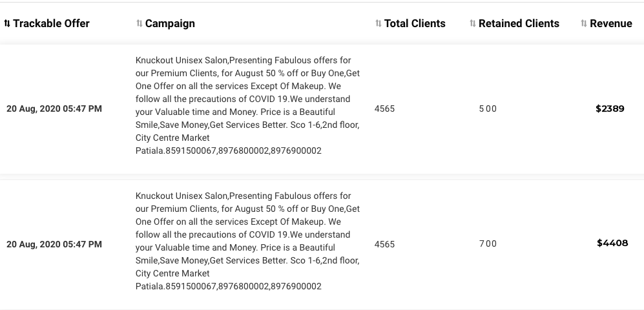Sort table by Trackable Offer header text
The height and width of the screenshot is (310, 644).
pyautogui.click(x=51, y=24)
